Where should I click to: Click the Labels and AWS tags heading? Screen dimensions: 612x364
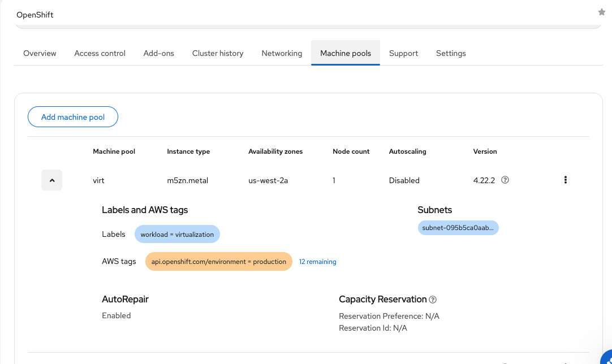point(145,210)
